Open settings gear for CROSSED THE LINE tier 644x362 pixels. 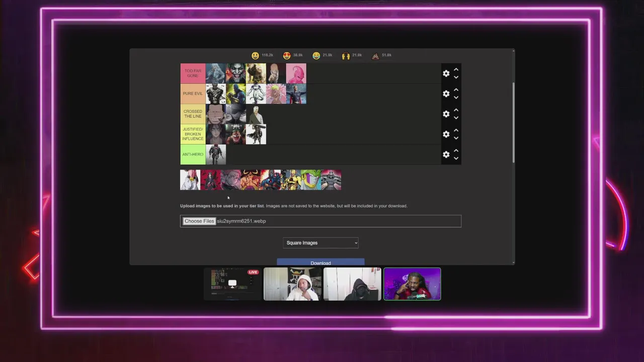446,114
